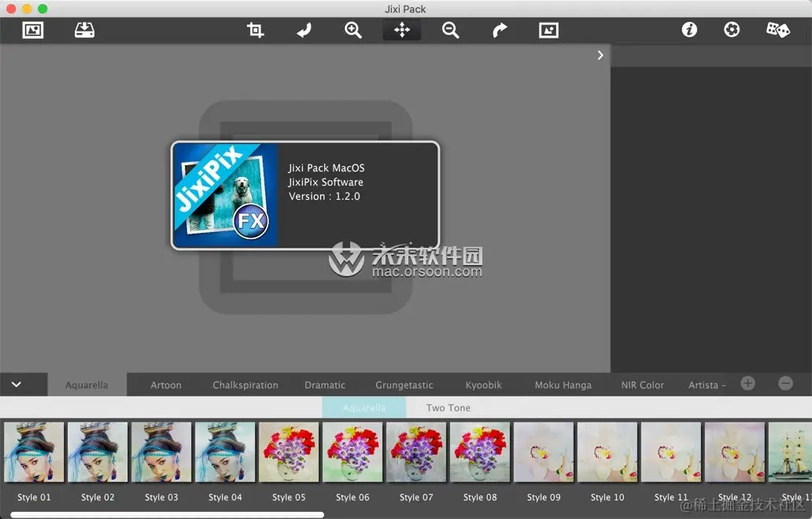Viewport: 812px width, 519px height.
Task: Collapse the side panel chevron
Action: 600,55
